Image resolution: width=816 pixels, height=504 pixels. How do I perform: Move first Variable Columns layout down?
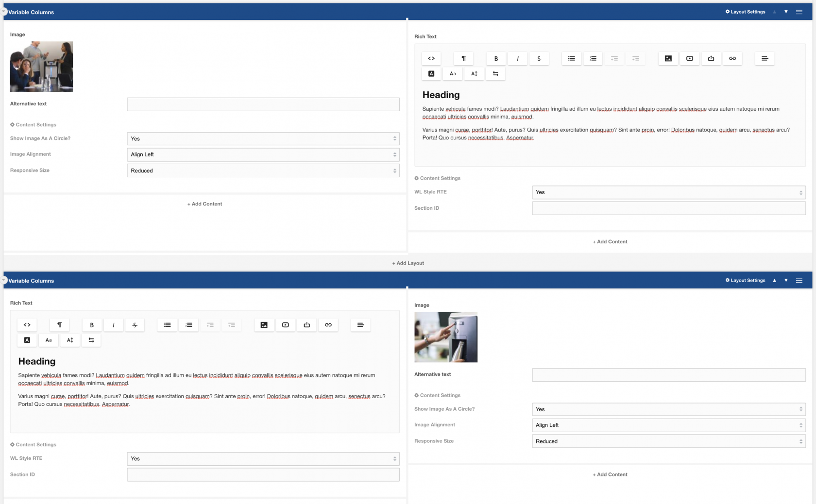(786, 12)
